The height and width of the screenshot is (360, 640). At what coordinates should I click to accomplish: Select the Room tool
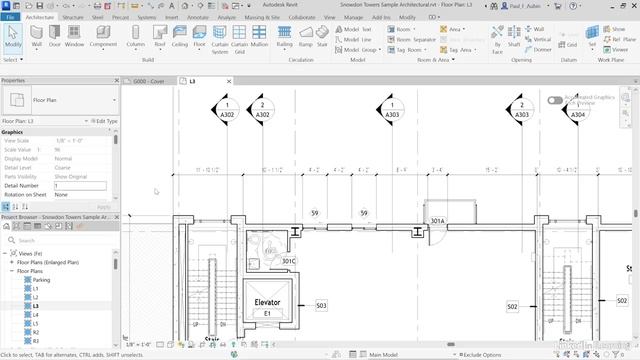point(400,29)
